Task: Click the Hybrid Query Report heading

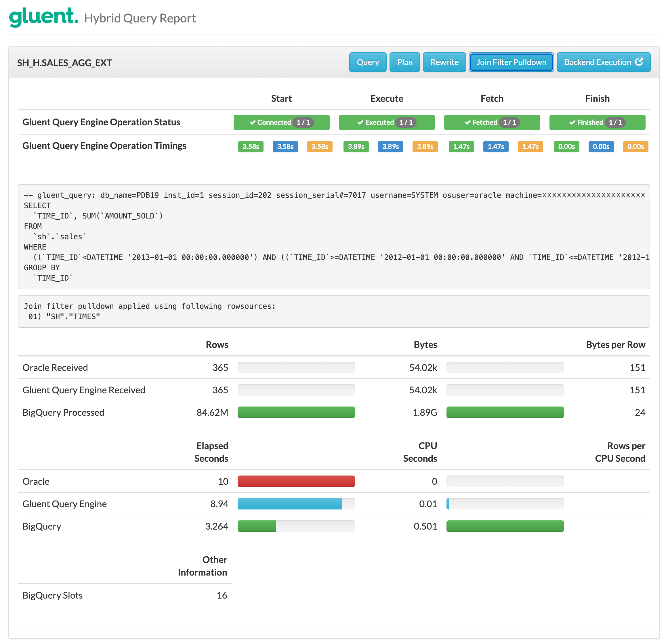Action: point(140,18)
